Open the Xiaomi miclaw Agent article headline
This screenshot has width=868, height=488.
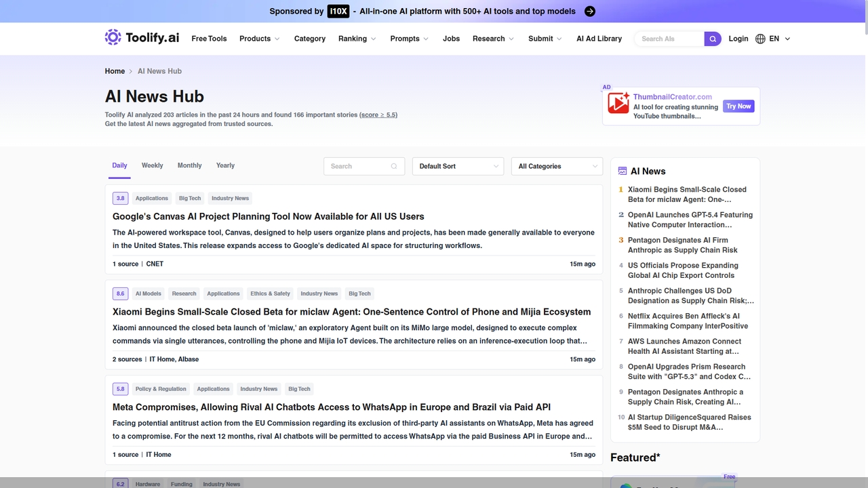coord(351,312)
